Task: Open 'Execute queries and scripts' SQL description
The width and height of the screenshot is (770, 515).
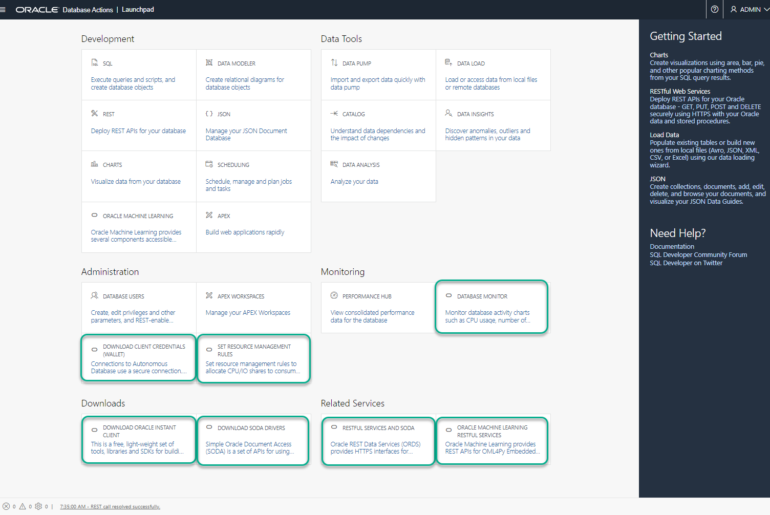Action: pyautogui.click(x=133, y=83)
